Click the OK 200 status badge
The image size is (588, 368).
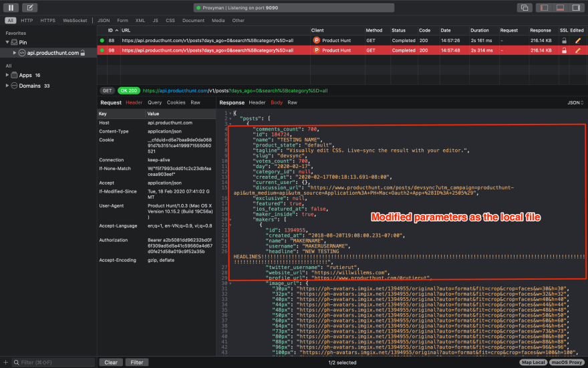(128, 90)
